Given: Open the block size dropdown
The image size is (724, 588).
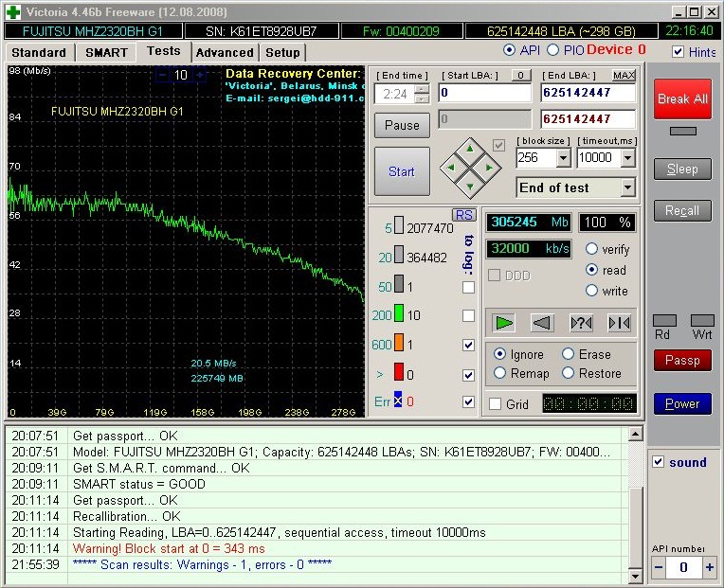Looking at the screenshot, I should pos(563,158).
